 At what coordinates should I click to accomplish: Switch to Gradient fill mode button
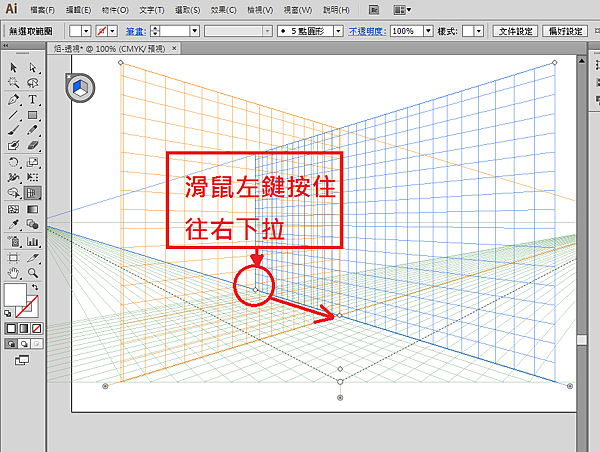(x=23, y=328)
